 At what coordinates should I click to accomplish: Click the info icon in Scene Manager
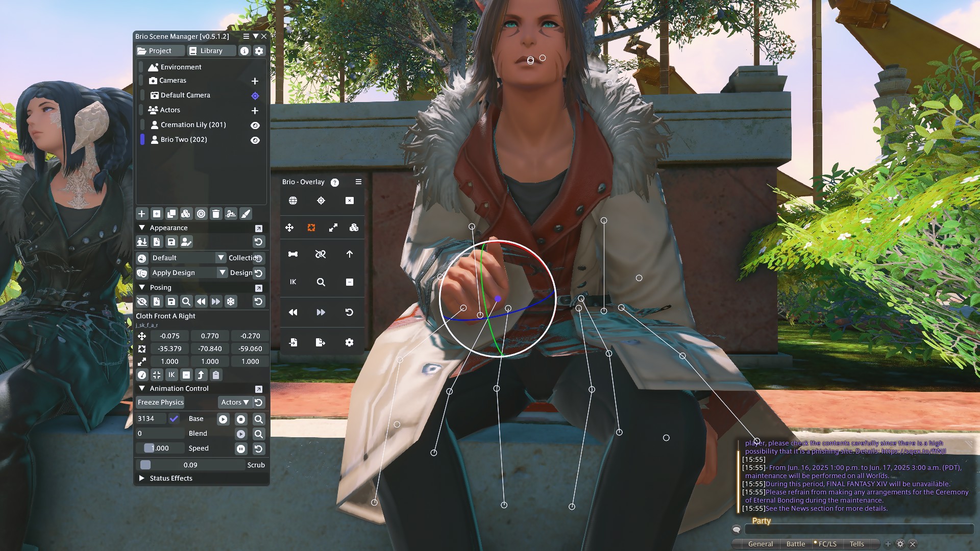(x=244, y=51)
